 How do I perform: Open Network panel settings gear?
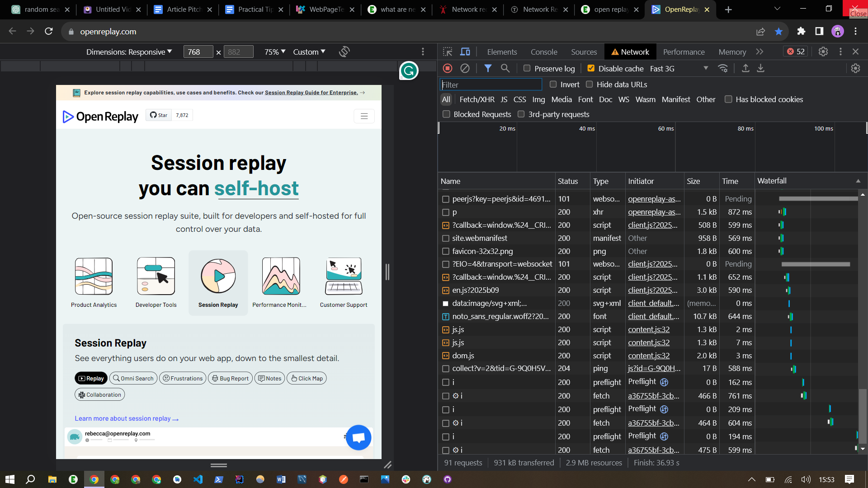pyautogui.click(x=855, y=68)
